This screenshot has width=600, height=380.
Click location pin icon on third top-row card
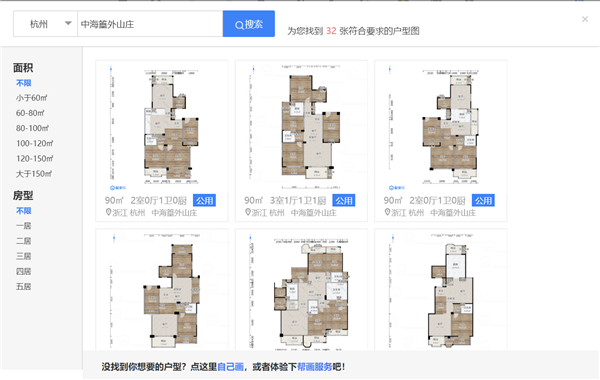(387, 212)
